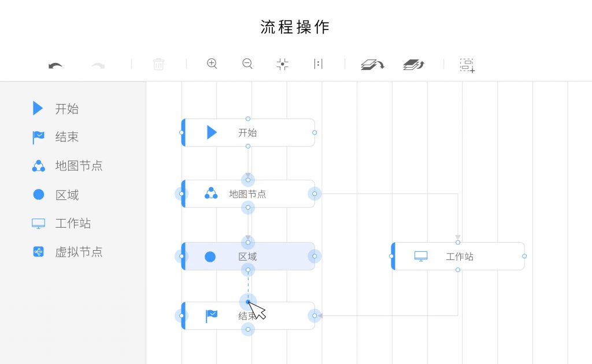Click right anchor point of 开始 node
This screenshot has height=364, width=592.
pos(314,132)
